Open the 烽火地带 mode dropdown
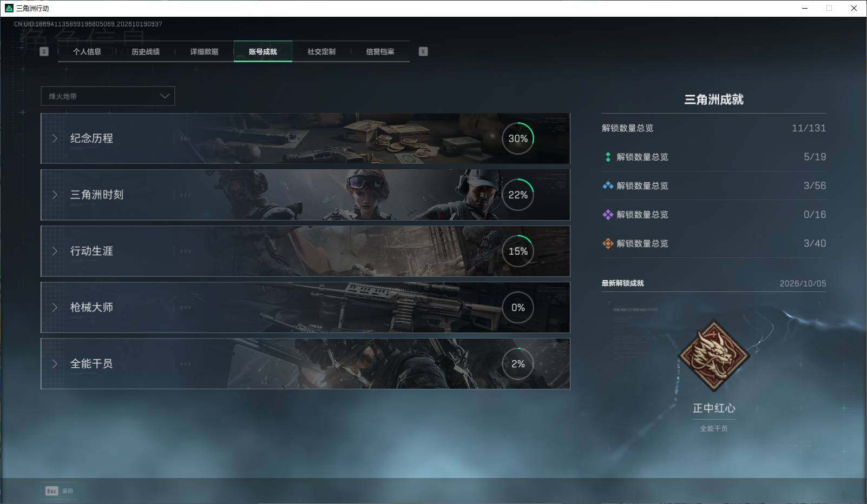 click(x=108, y=96)
